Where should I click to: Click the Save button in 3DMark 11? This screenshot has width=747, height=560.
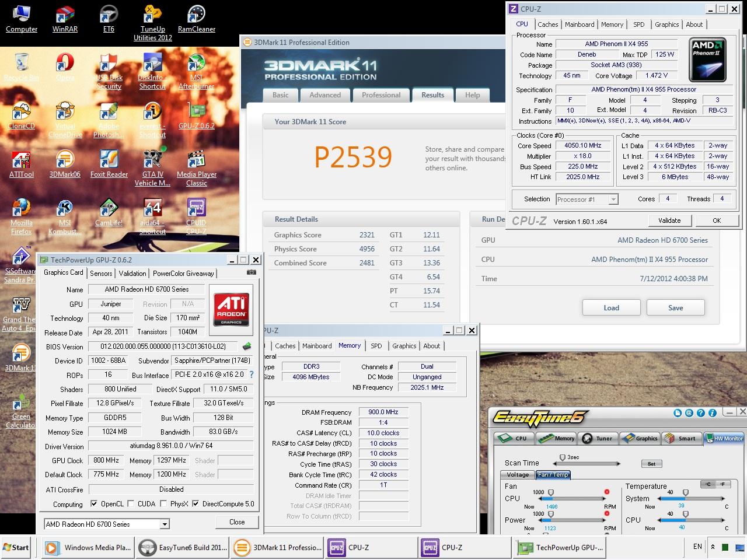[x=675, y=308]
